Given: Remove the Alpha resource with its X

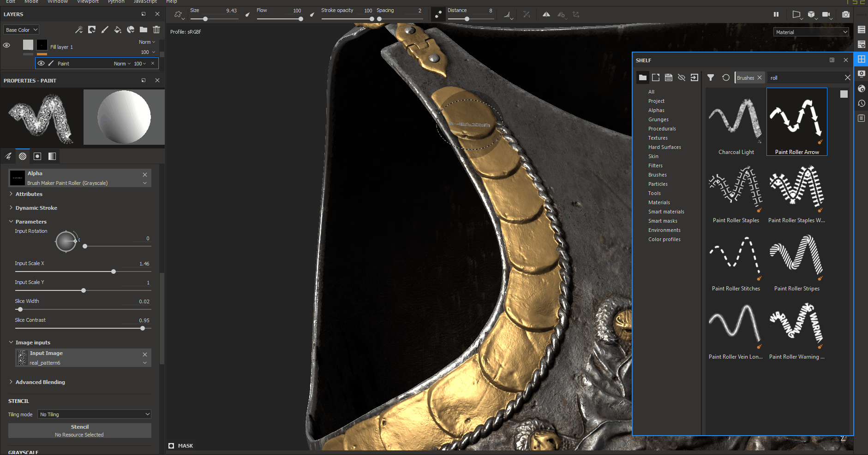Looking at the screenshot, I should pyautogui.click(x=145, y=174).
